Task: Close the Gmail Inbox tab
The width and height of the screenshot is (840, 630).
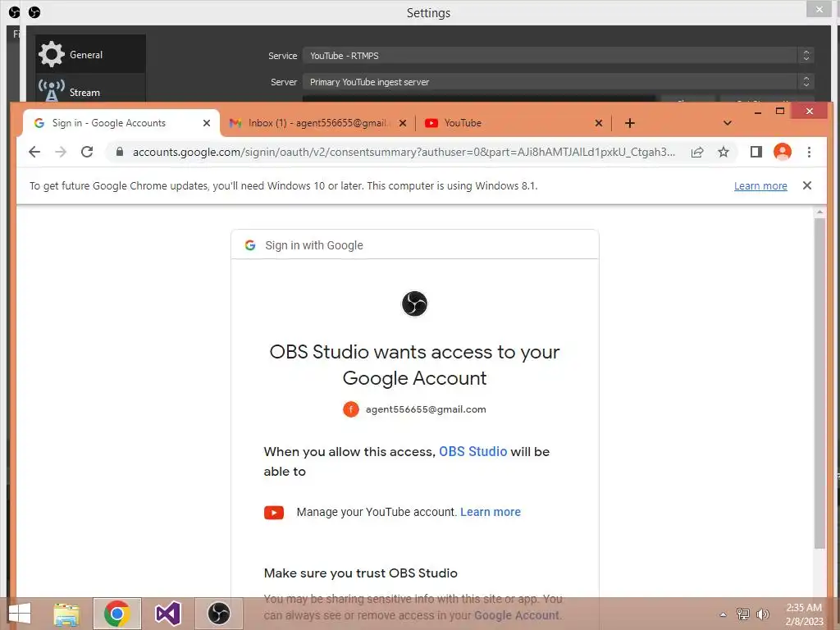Action: 403,123
